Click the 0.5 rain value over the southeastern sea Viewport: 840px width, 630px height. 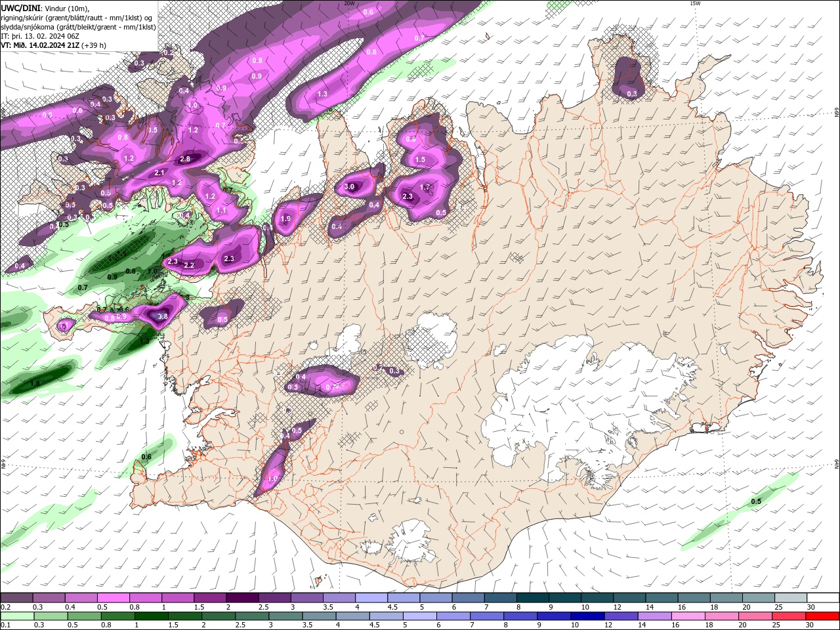(756, 501)
